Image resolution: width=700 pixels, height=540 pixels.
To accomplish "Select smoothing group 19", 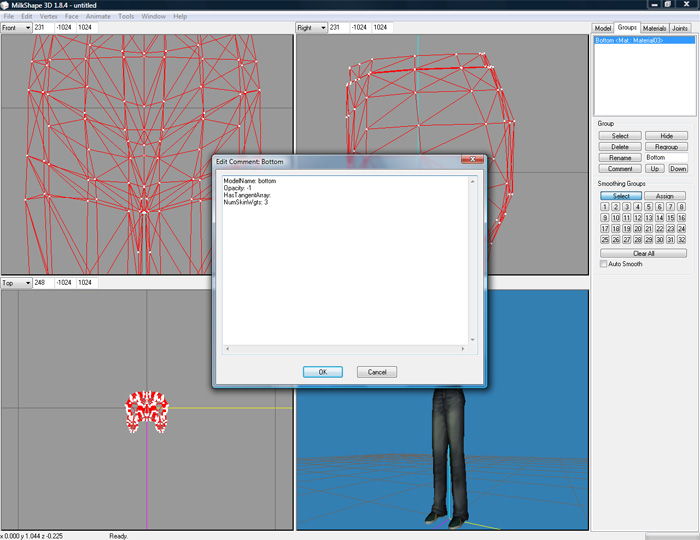I will 627,228.
